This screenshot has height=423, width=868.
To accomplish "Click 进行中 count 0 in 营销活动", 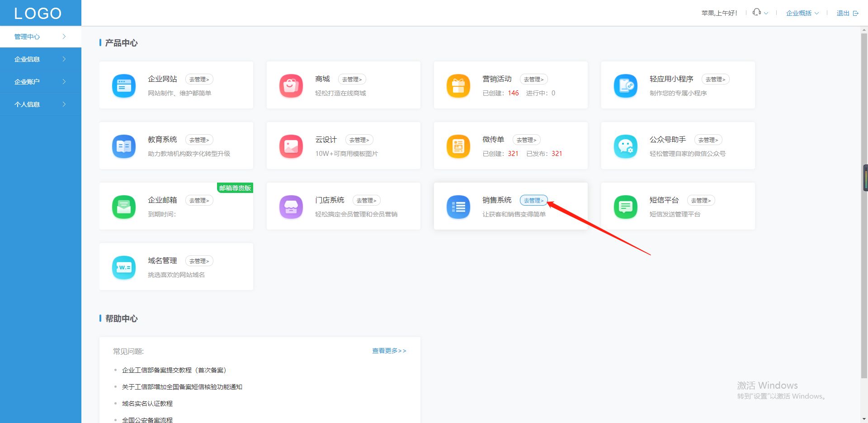I will coord(553,93).
